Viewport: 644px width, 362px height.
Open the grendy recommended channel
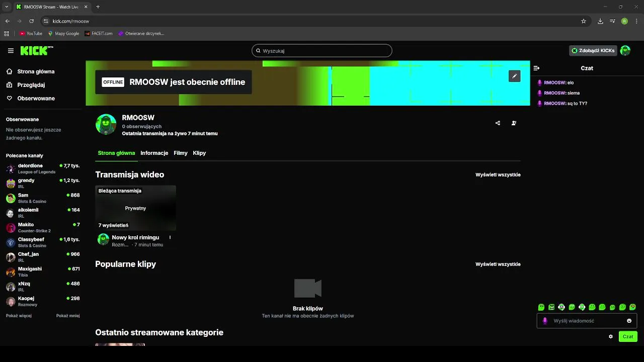click(43, 184)
